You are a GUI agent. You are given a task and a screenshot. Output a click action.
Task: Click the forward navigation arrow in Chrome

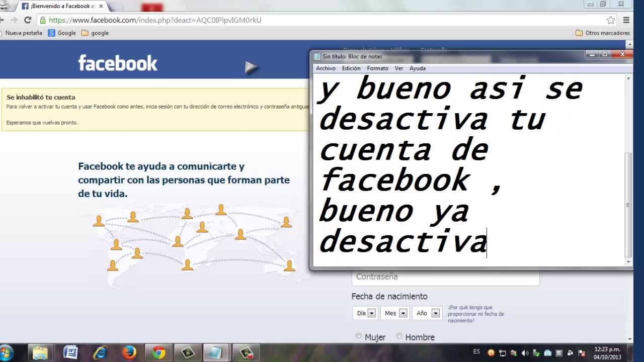pyautogui.click(x=14, y=20)
